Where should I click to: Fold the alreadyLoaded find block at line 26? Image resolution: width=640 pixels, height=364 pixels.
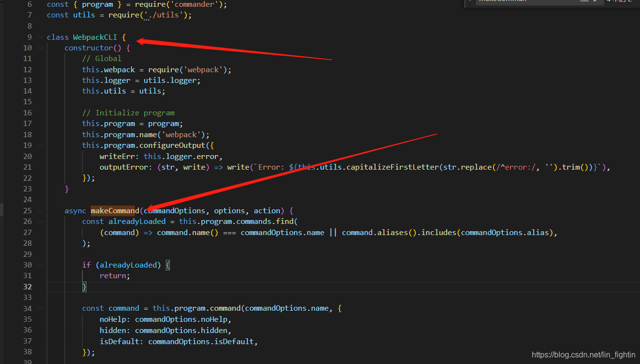[x=40, y=221]
